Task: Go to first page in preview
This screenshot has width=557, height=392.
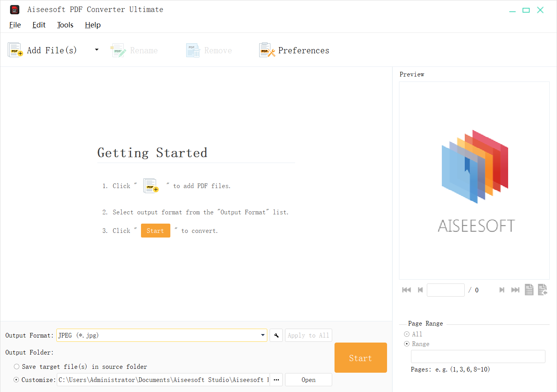Action: (x=407, y=290)
